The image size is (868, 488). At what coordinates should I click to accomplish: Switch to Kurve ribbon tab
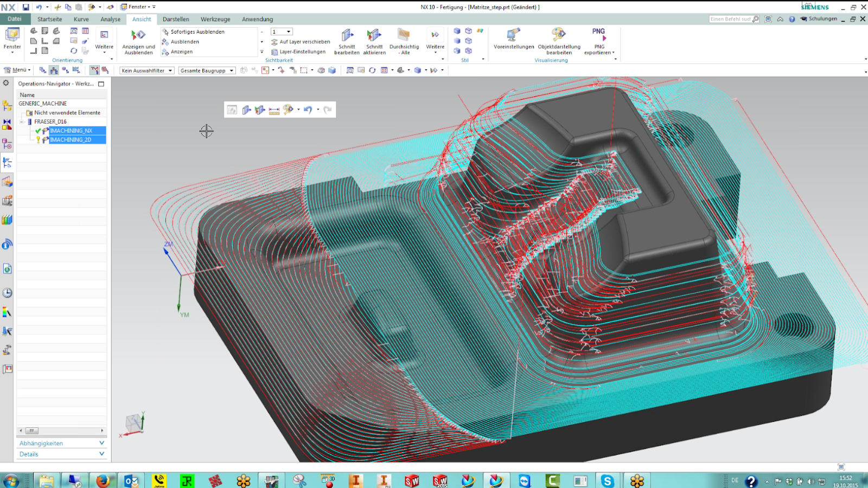81,19
